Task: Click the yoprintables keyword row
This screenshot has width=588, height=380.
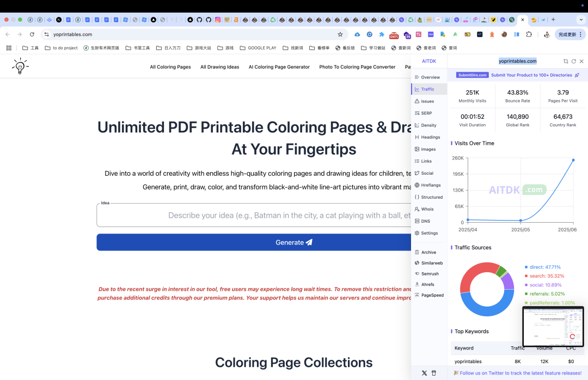Action: coord(518,361)
